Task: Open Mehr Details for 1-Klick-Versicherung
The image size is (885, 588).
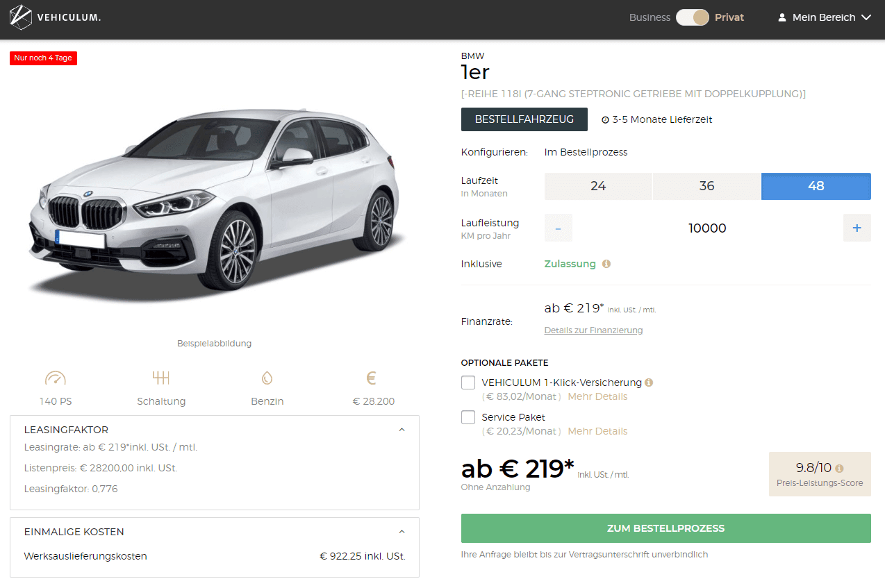Action: coord(597,396)
